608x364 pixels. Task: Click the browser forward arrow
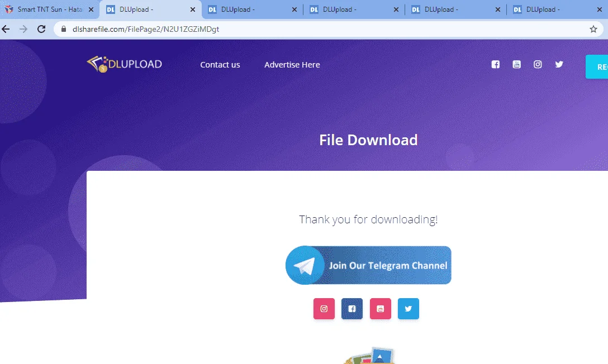tap(23, 29)
